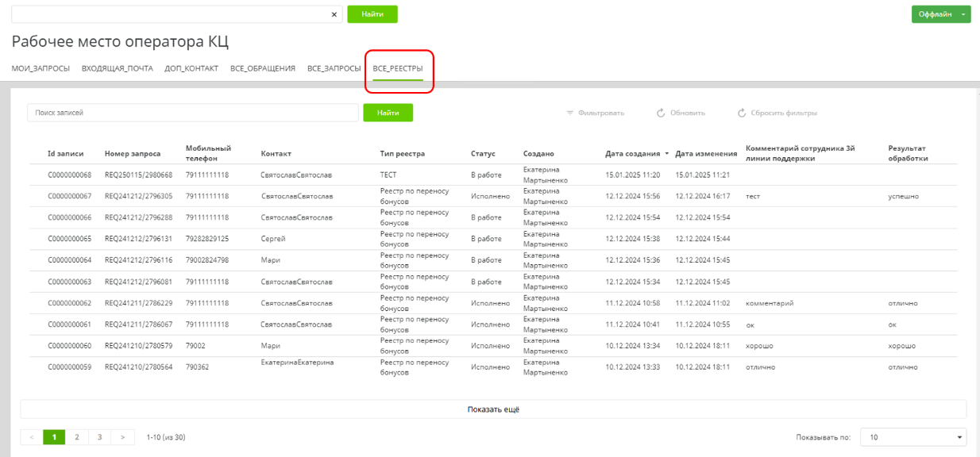Click Найти button next to Поиск записей

pos(388,113)
